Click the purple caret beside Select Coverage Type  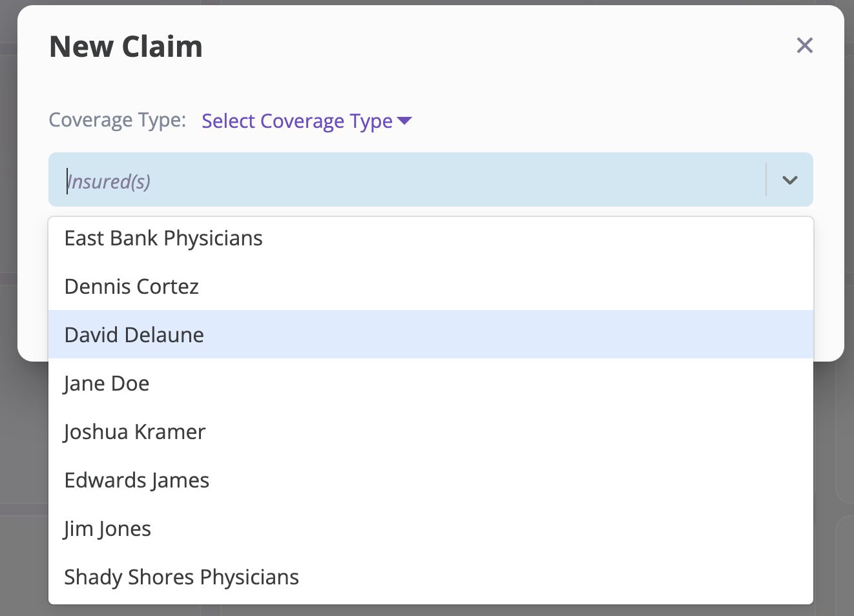[x=405, y=121]
